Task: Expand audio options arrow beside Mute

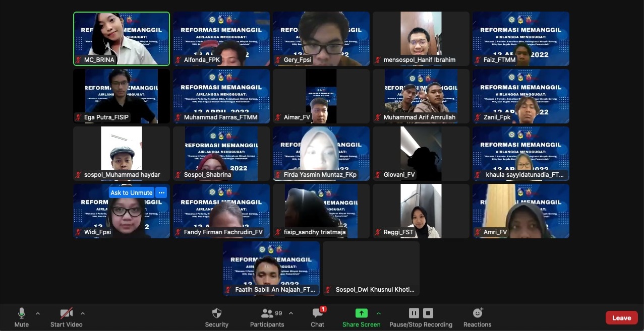Action: pyautogui.click(x=38, y=313)
